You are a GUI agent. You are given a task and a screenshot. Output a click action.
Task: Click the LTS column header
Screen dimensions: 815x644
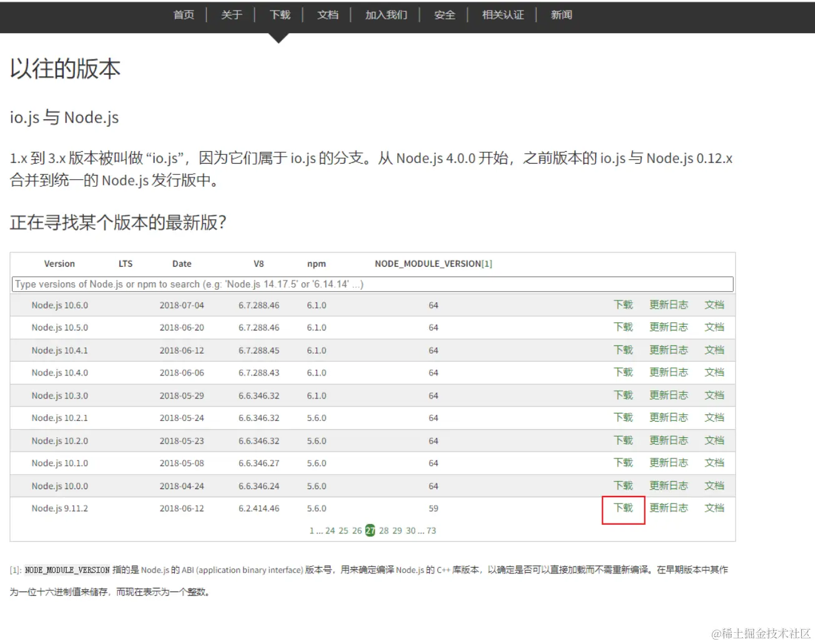pyautogui.click(x=126, y=264)
